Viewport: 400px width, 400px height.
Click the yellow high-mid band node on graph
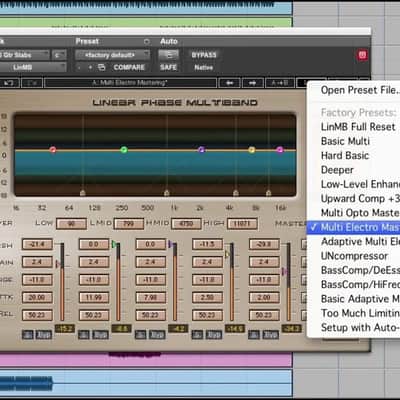coord(252,150)
